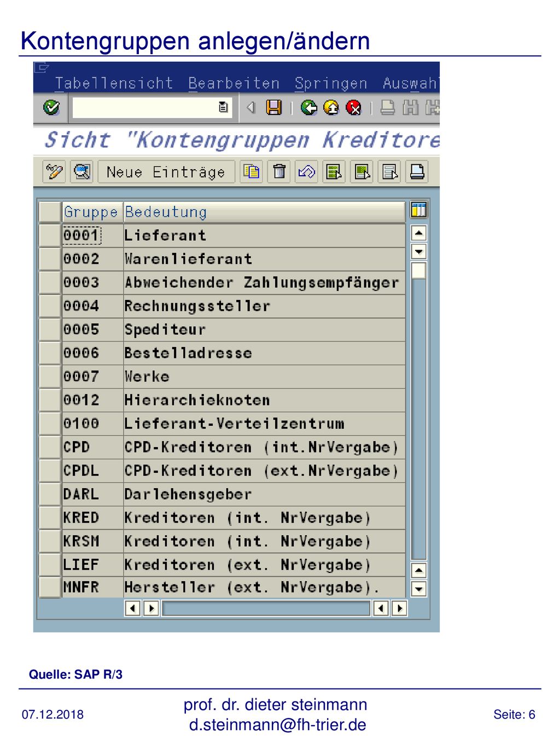
Task: Click the Delete trash can icon
Action: [x=279, y=172]
